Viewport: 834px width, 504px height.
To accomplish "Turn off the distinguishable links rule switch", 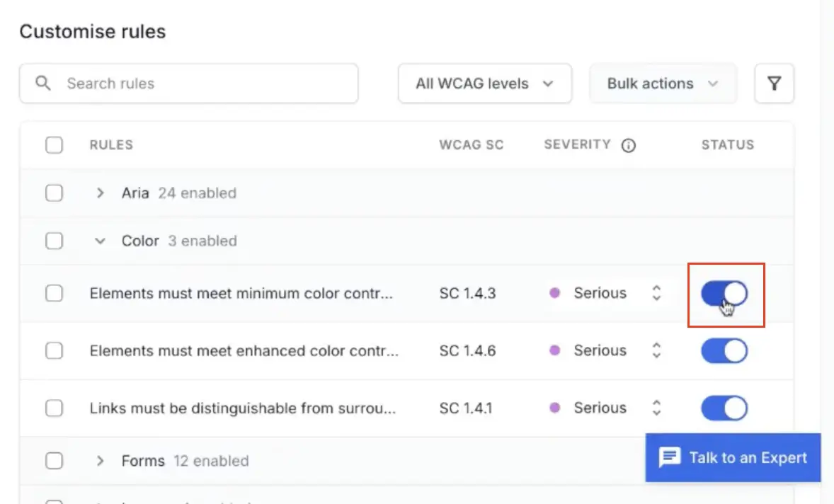I will pos(724,408).
